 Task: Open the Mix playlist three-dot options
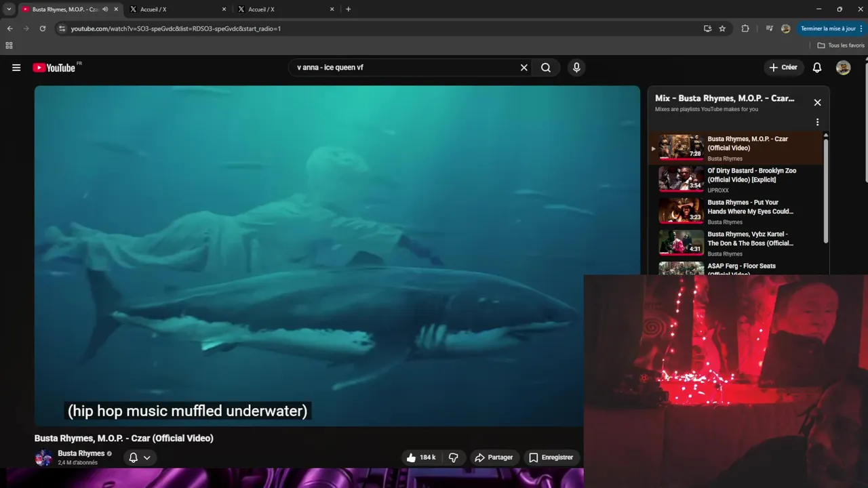coord(817,122)
